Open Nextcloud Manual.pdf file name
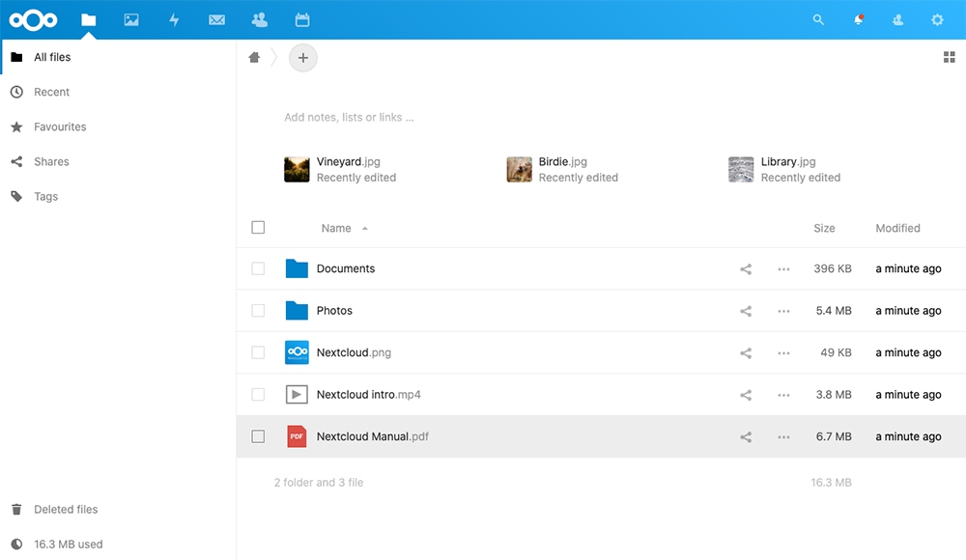 [x=373, y=436]
